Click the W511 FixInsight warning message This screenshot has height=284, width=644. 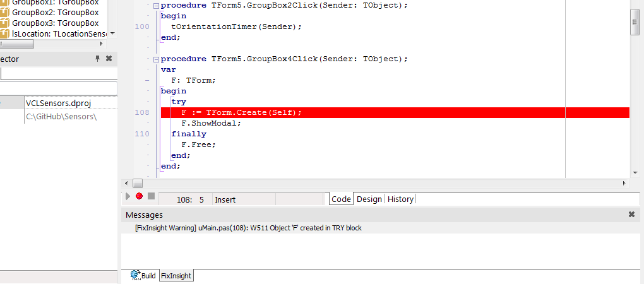[x=248, y=228]
